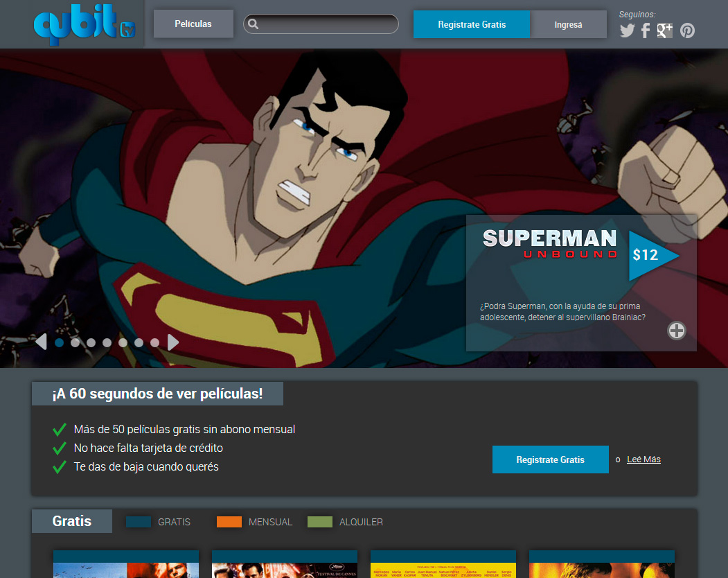
Task: Click "Te das de baja cuando querés"
Action: 145,466
